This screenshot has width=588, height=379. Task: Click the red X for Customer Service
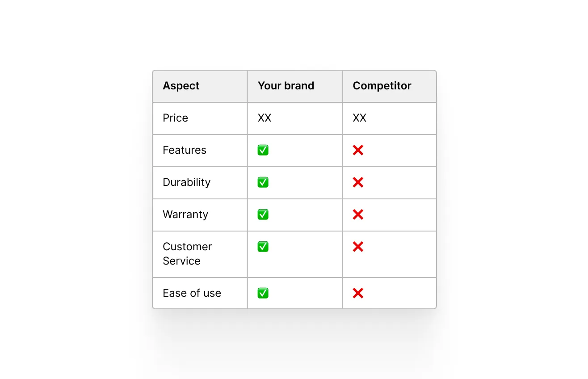[x=358, y=247]
